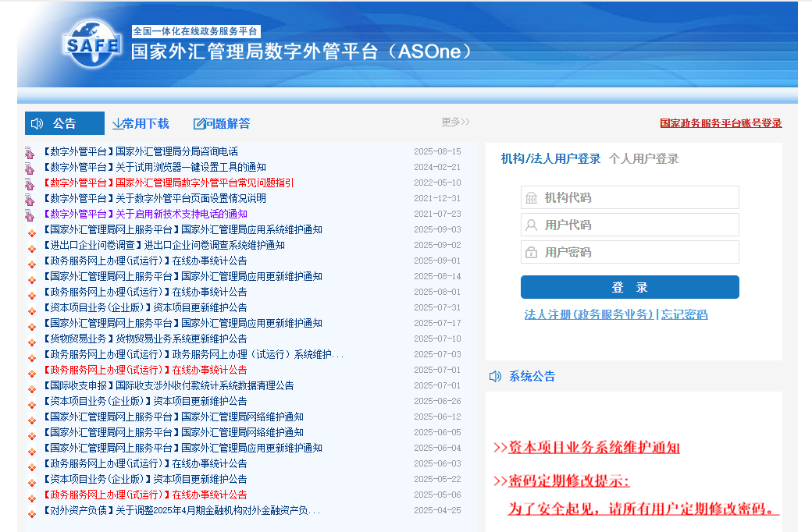Open 国家政务服务平台账号登录 link

tap(721, 123)
